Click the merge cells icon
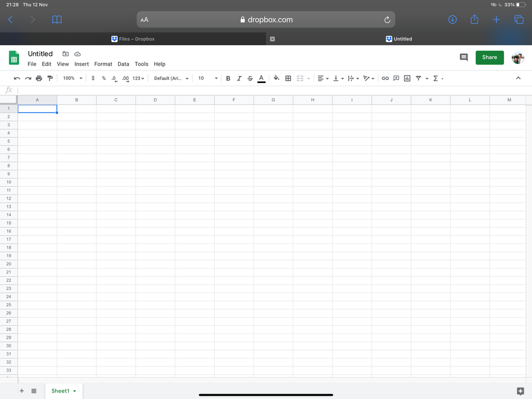This screenshot has height=399, width=532. [300, 78]
